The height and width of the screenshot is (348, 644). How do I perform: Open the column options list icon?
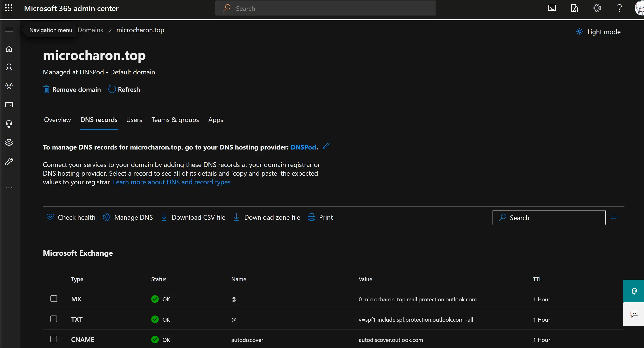click(x=615, y=217)
